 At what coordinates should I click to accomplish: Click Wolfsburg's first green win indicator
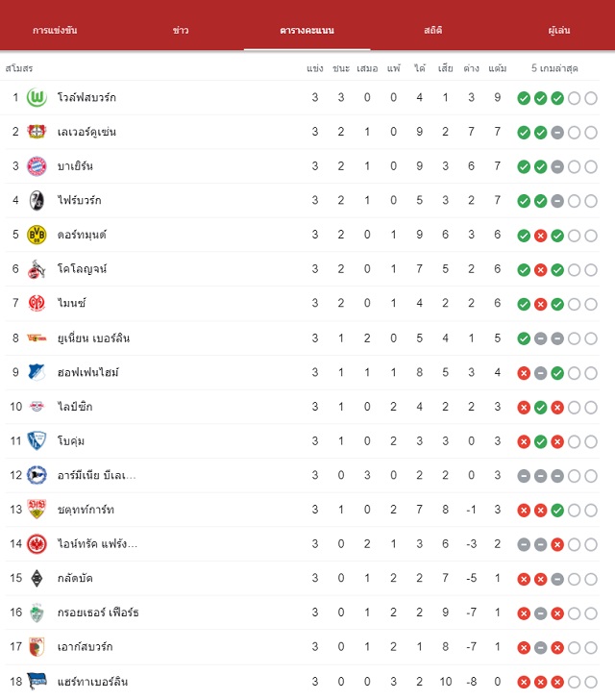point(524,98)
